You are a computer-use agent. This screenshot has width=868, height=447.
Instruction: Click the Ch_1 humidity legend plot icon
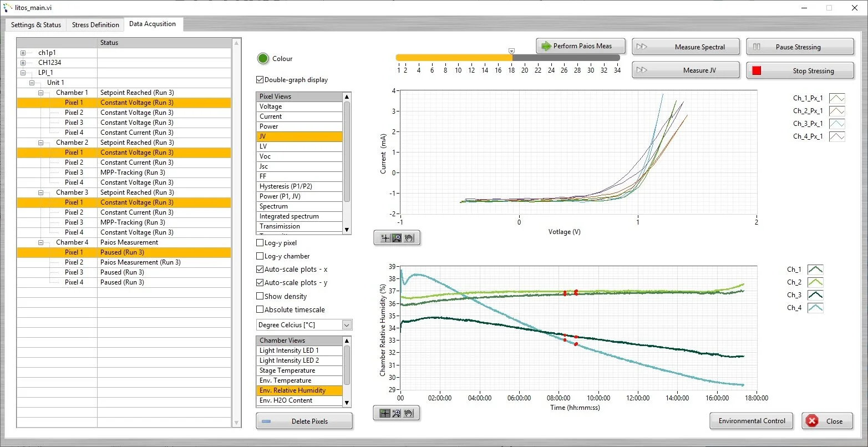tap(815, 270)
